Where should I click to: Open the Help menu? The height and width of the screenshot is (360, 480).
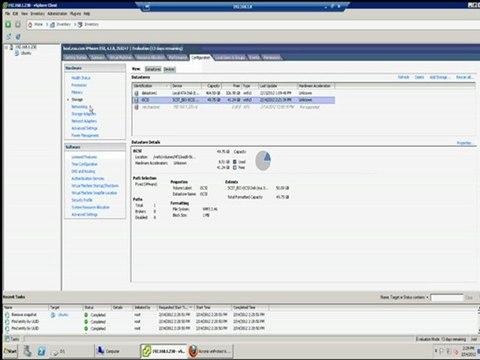[87, 14]
